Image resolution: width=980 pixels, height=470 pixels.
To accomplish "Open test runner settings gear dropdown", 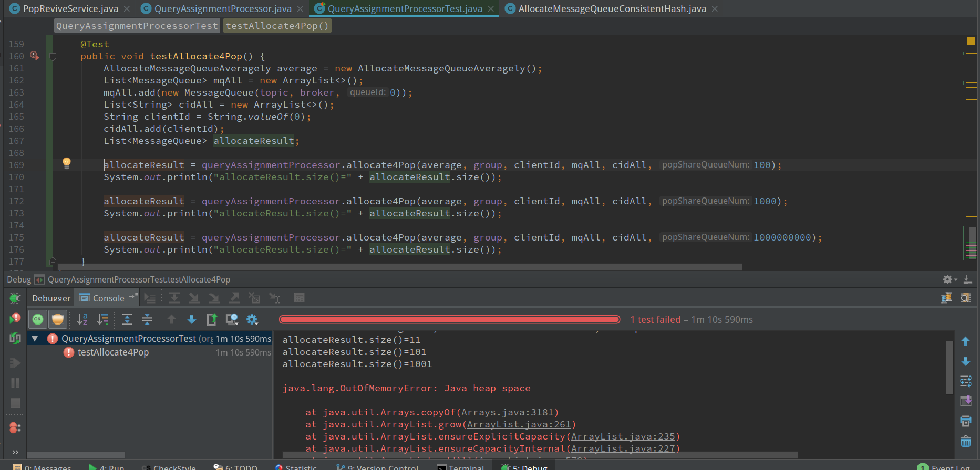I will click(252, 319).
